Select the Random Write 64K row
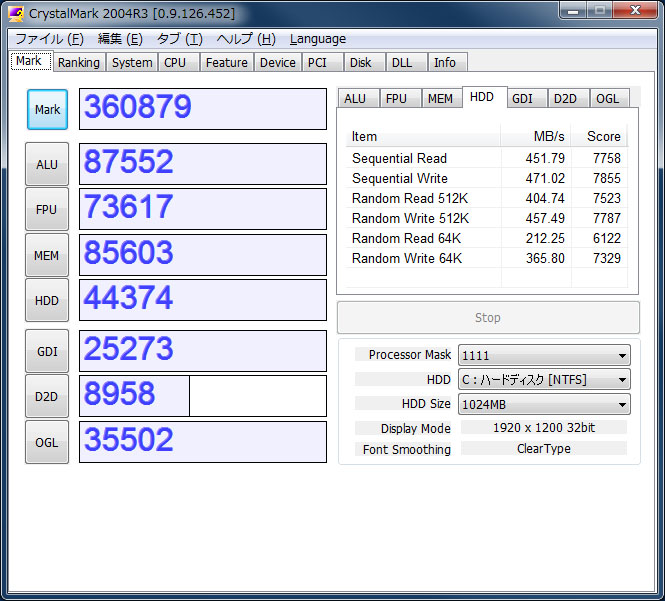Viewport: 665px width, 601px height. click(x=486, y=258)
